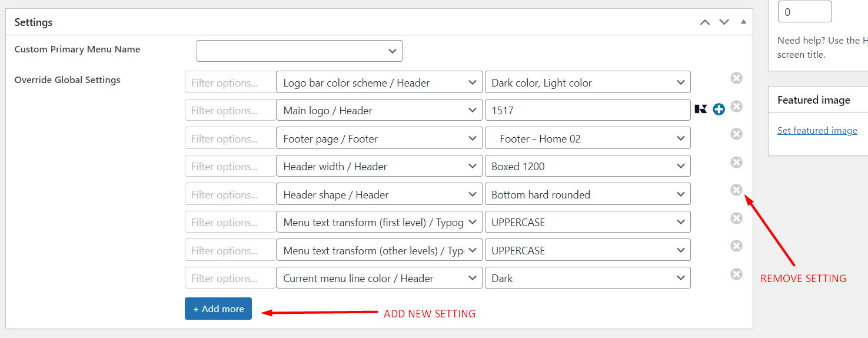Focus filter field in Main logo row
Screen dimensions: 868x338
click(x=231, y=110)
